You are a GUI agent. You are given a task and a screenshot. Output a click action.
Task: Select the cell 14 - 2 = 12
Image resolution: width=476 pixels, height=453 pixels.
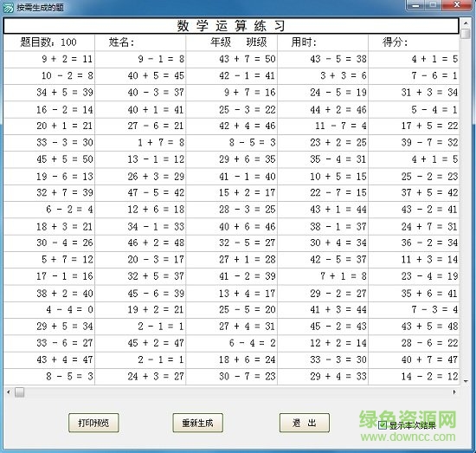414,377
